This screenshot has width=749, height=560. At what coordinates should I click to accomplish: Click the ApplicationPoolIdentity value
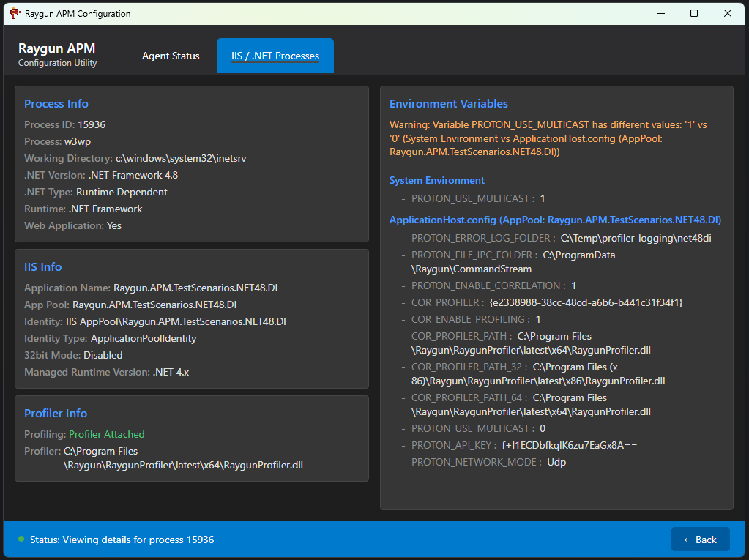point(144,338)
